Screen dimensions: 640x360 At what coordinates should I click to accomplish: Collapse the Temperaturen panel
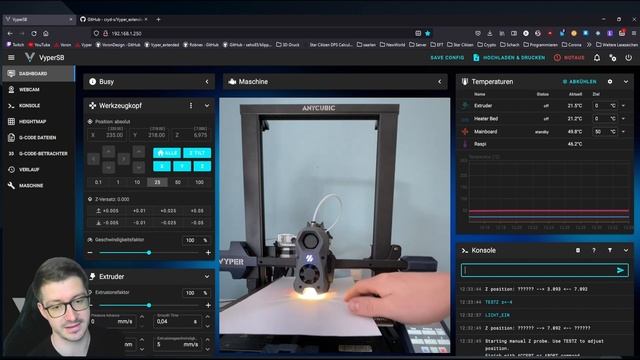point(626,82)
